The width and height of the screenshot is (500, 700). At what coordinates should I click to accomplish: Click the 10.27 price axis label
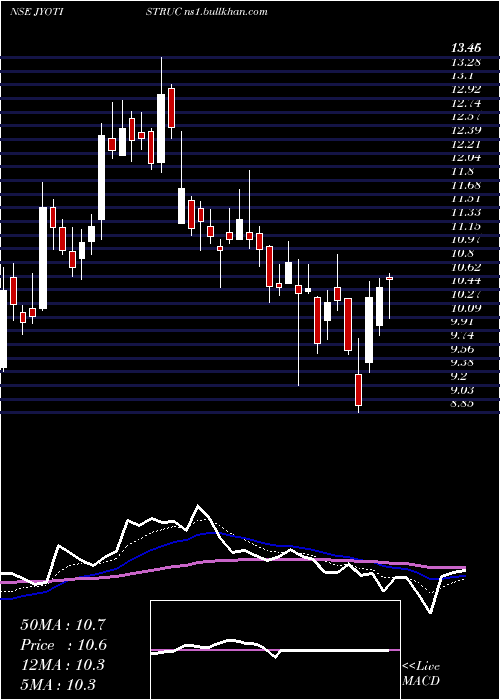click(467, 295)
